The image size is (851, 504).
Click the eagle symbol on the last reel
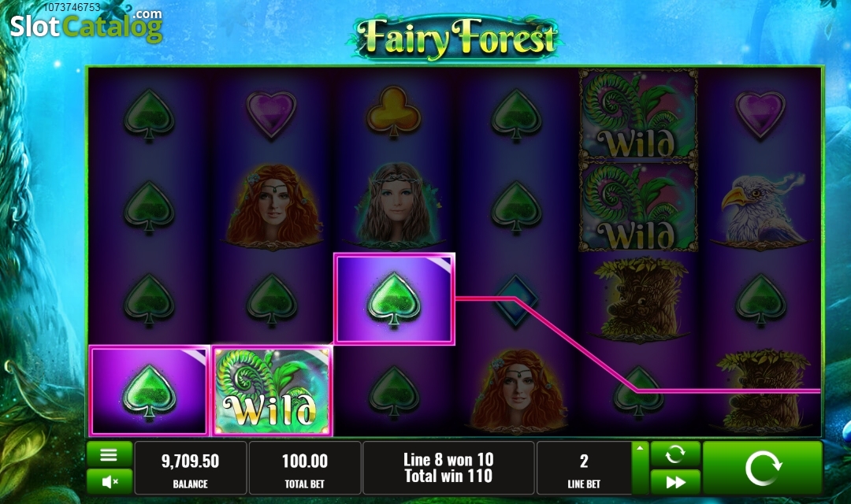point(760,209)
